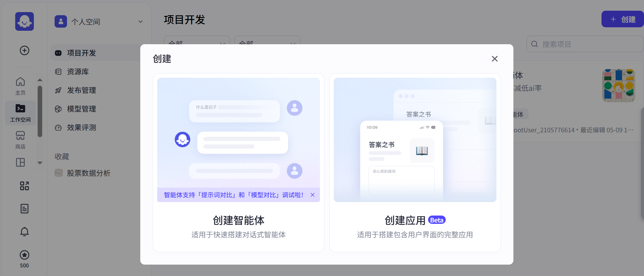Click the left rail scroll down arrow
644x276 pixels.
coord(40,163)
